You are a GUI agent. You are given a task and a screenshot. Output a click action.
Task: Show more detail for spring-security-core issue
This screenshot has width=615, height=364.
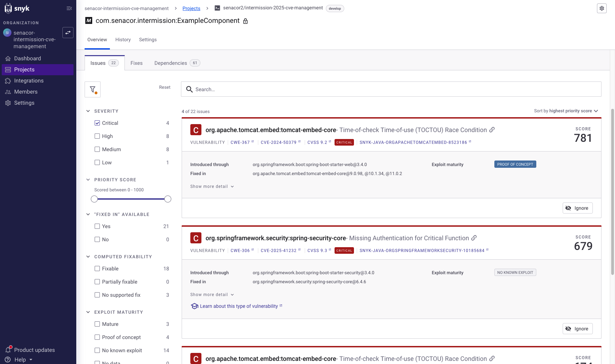tap(212, 295)
